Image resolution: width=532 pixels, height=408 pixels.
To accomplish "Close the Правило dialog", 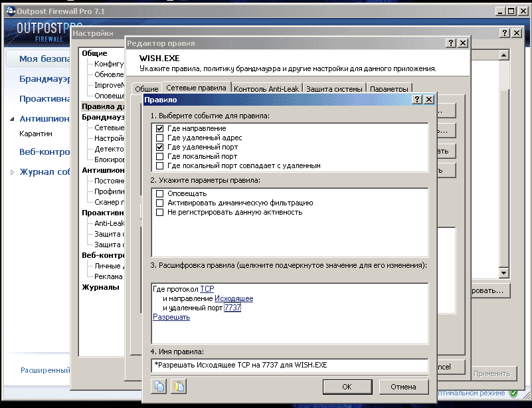I will (429, 100).
